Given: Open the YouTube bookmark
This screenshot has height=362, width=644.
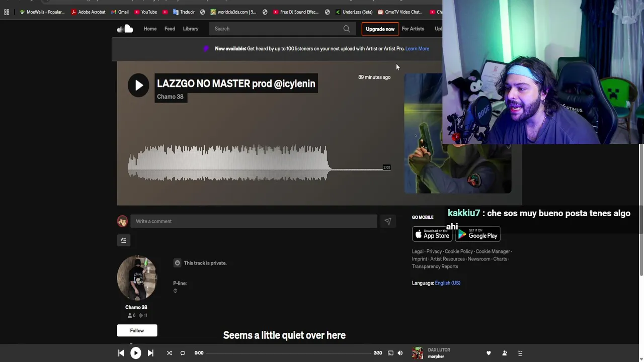Looking at the screenshot, I should tap(146, 12).
